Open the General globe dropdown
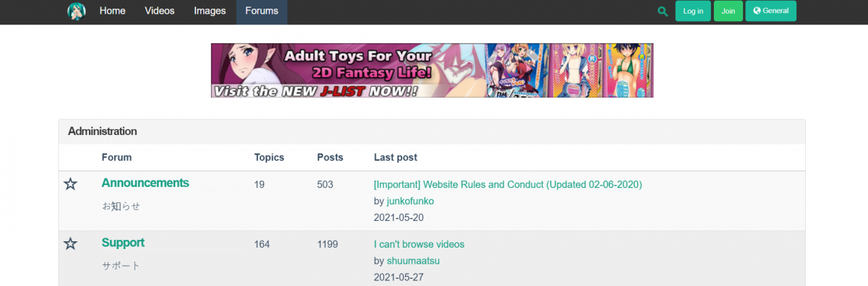The height and width of the screenshot is (286, 868). 771,11
